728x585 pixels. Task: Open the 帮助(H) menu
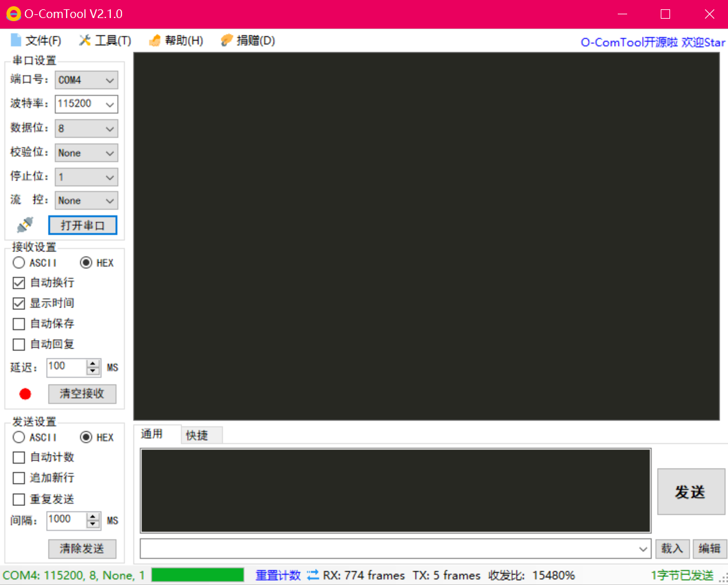pos(176,40)
